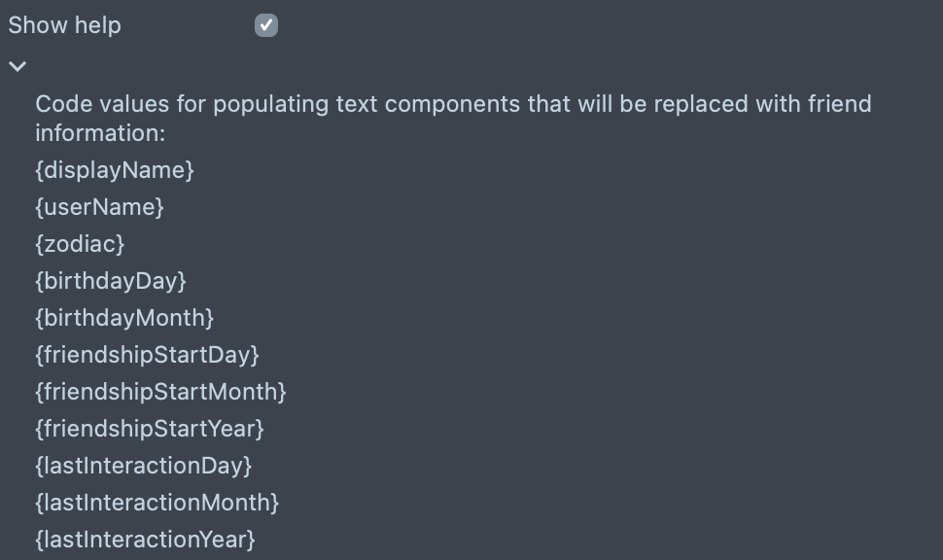Click "friend" at end of first help line
The image size is (943, 560).
[840, 104]
